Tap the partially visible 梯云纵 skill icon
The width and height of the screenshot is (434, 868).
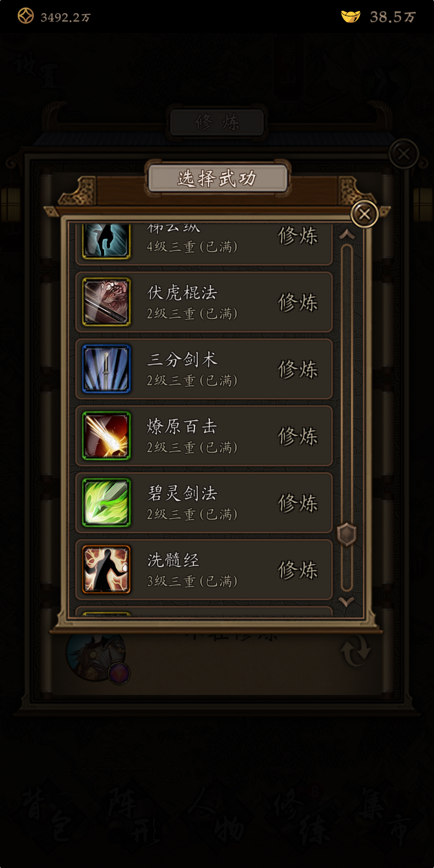point(106,241)
